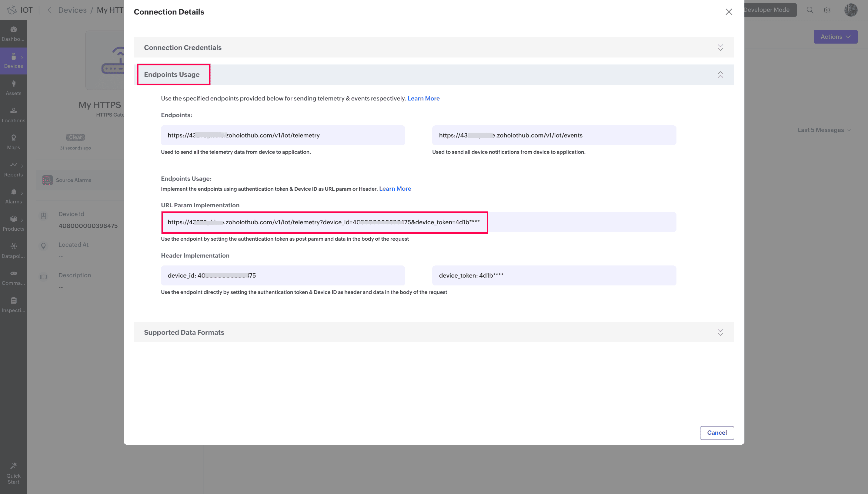Image resolution: width=868 pixels, height=494 pixels.
Task: Click the Products box icon
Action: pyautogui.click(x=13, y=219)
